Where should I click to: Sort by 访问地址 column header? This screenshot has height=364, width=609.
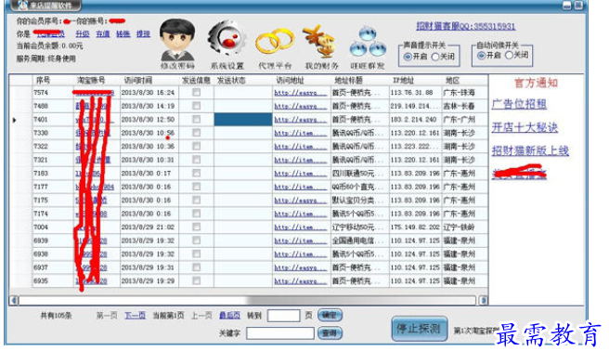coord(290,81)
